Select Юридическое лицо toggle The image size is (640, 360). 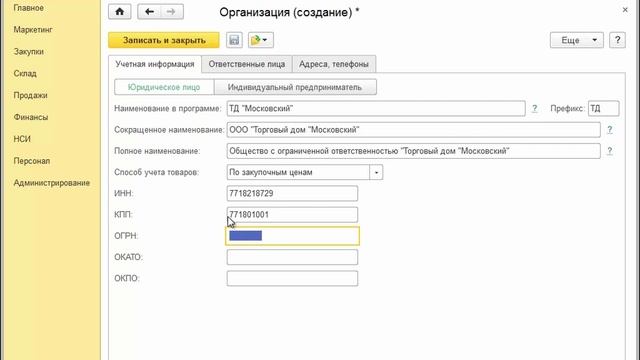point(164,87)
